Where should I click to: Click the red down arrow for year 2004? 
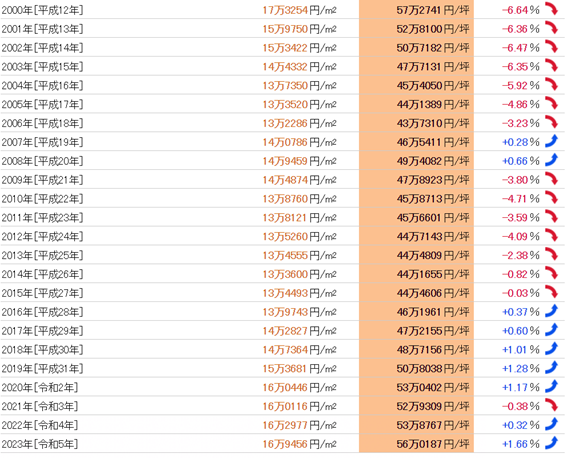pos(551,85)
